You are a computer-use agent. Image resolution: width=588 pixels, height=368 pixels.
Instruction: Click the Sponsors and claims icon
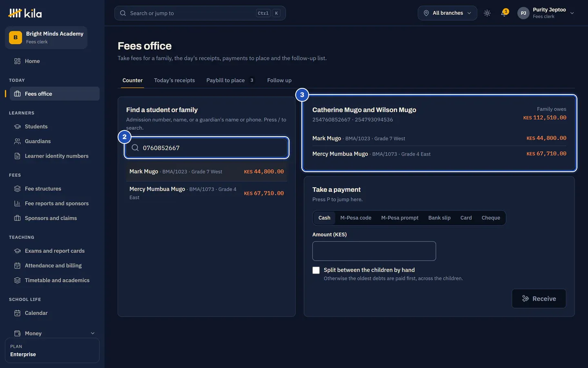(17, 218)
